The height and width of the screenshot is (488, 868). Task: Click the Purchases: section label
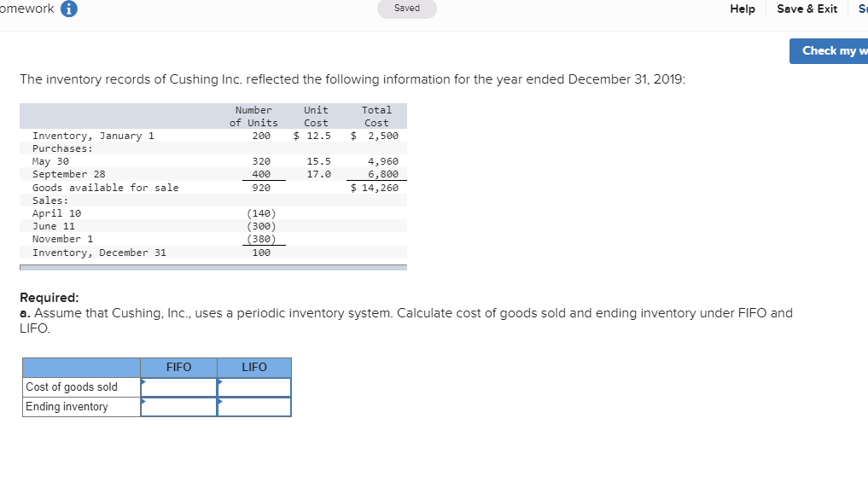pyautogui.click(x=62, y=148)
